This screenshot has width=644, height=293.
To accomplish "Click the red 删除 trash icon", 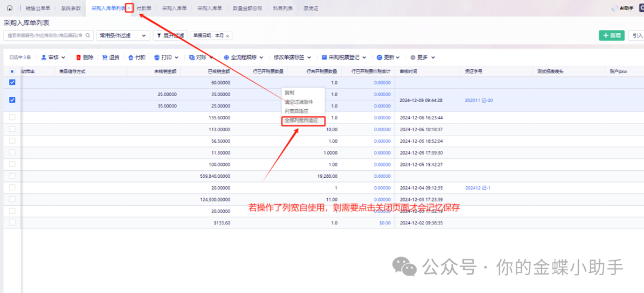I will pos(78,57).
